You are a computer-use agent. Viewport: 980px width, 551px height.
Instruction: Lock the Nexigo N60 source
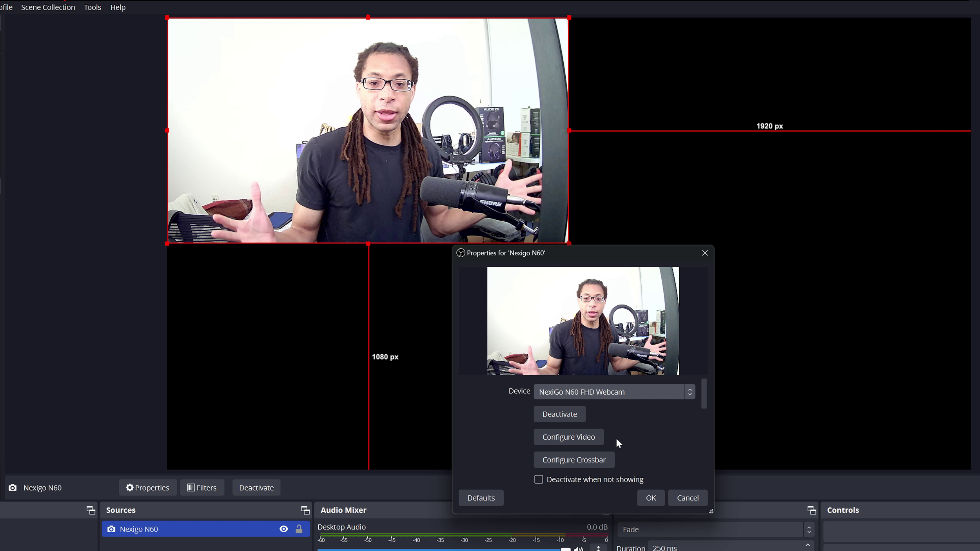[299, 529]
